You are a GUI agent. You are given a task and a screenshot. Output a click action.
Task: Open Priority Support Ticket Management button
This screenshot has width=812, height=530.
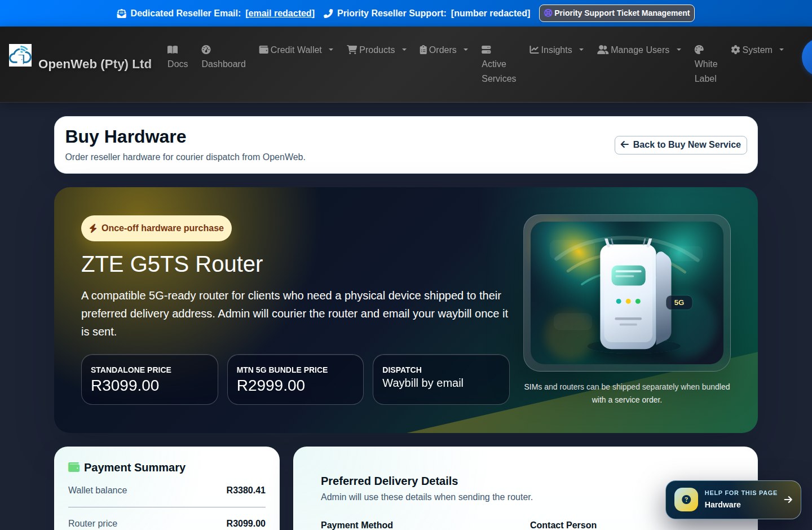(617, 13)
